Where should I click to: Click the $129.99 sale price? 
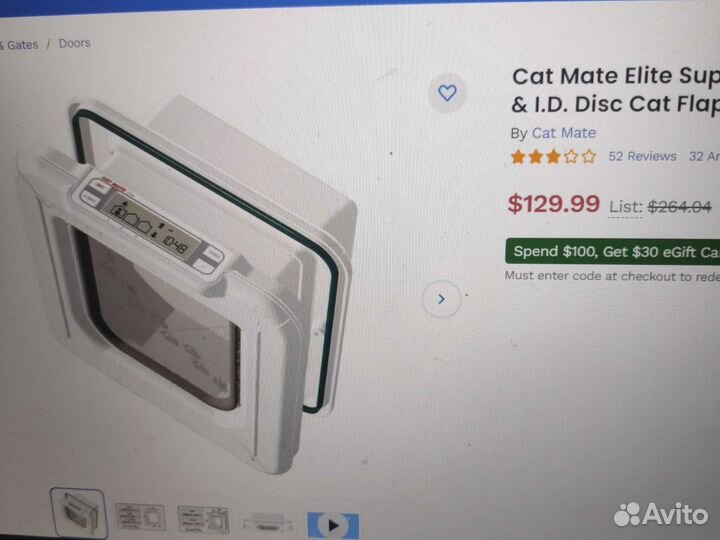(553, 203)
